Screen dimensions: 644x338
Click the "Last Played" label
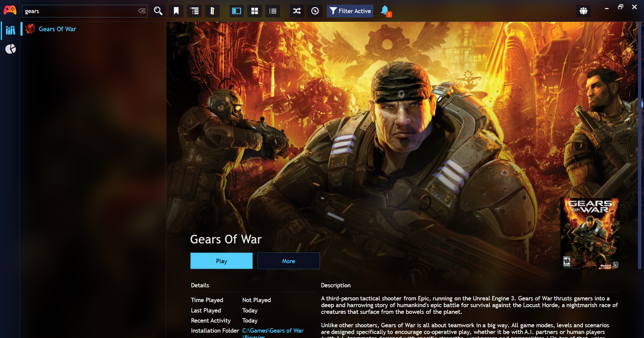(206, 310)
